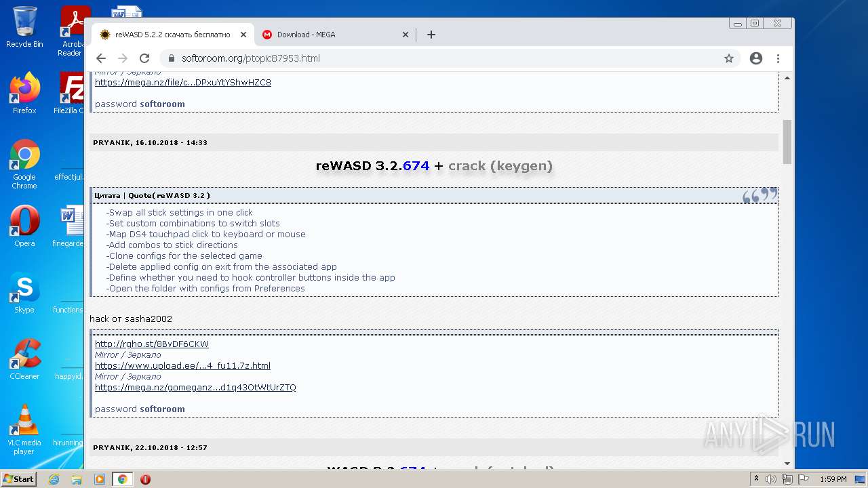Click the 1:59 PM taskbar clock
This screenshot has width=868, height=488.
point(833,479)
